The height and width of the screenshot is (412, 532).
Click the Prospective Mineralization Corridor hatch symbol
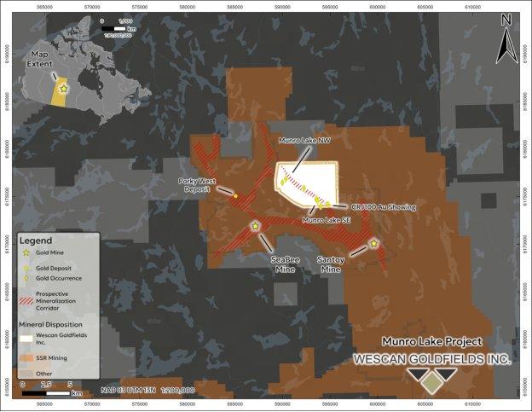tap(26, 301)
